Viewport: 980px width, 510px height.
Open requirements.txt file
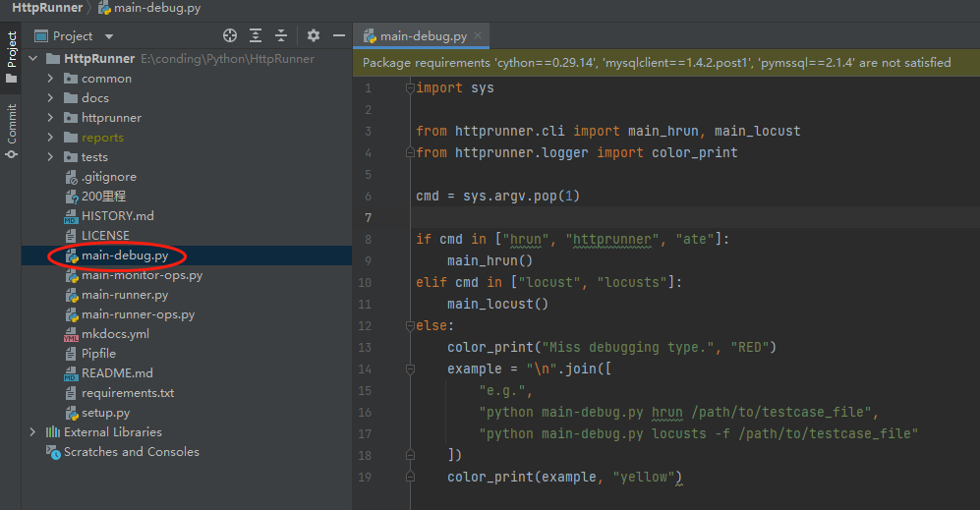tap(128, 393)
